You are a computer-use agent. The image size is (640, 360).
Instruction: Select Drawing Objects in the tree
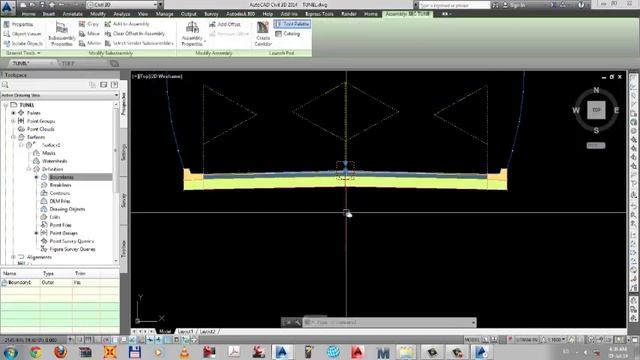coord(67,209)
